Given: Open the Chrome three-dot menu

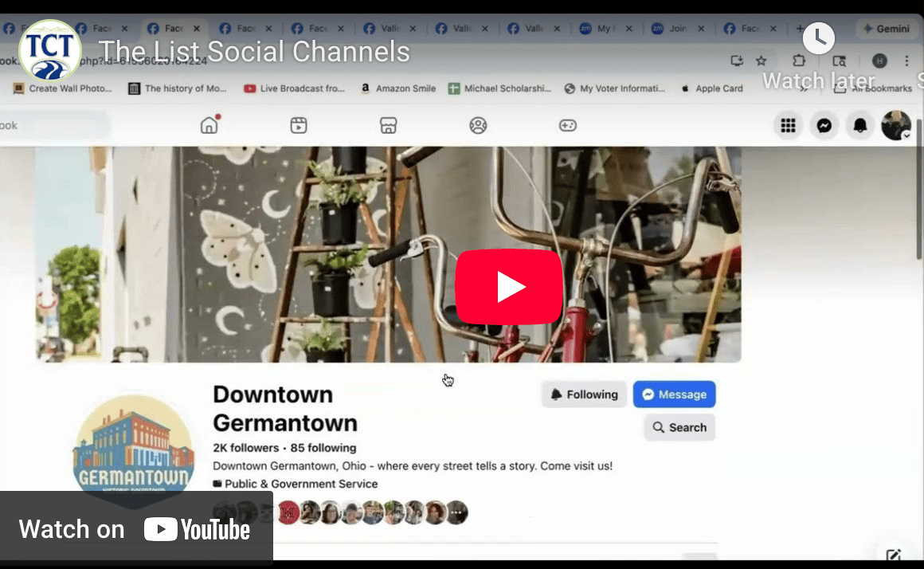Looking at the screenshot, I should point(907,60).
